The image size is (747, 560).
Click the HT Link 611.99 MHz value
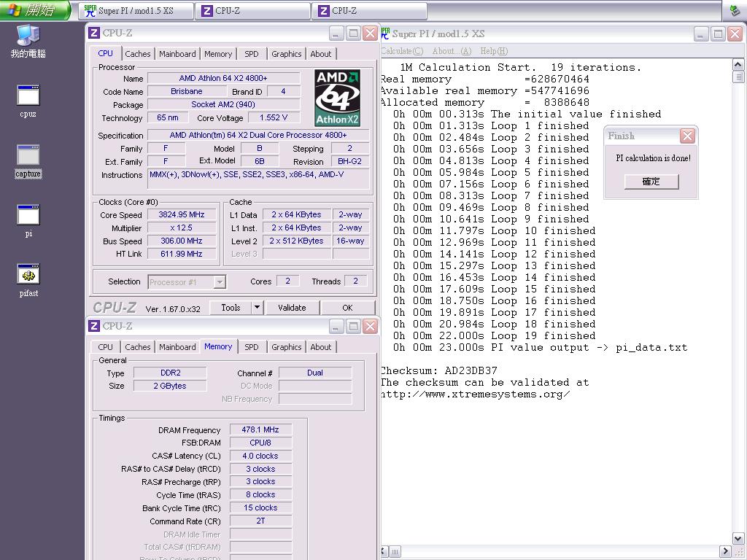point(182,254)
